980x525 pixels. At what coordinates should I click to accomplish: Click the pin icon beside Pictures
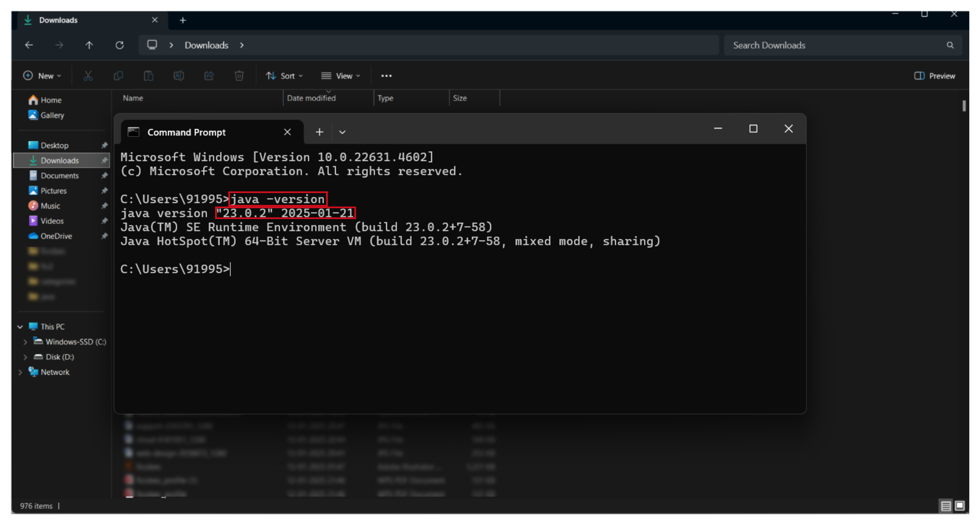tap(104, 190)
